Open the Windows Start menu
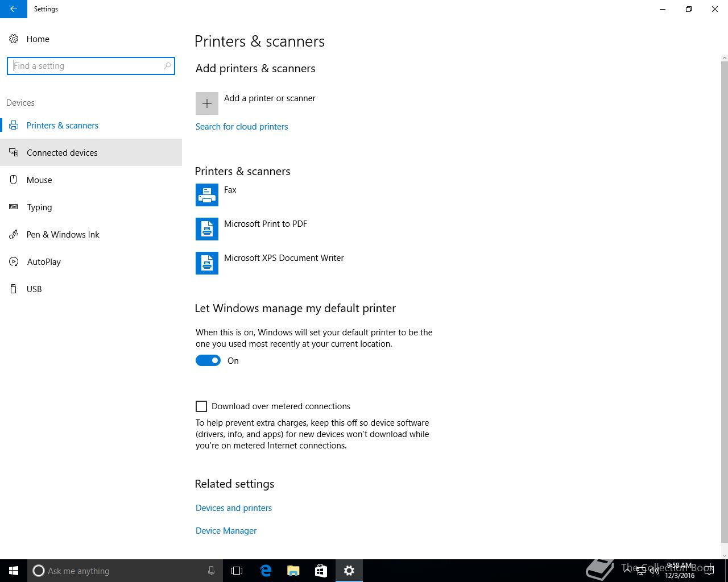The image size is (728, 582). [14, 571]
